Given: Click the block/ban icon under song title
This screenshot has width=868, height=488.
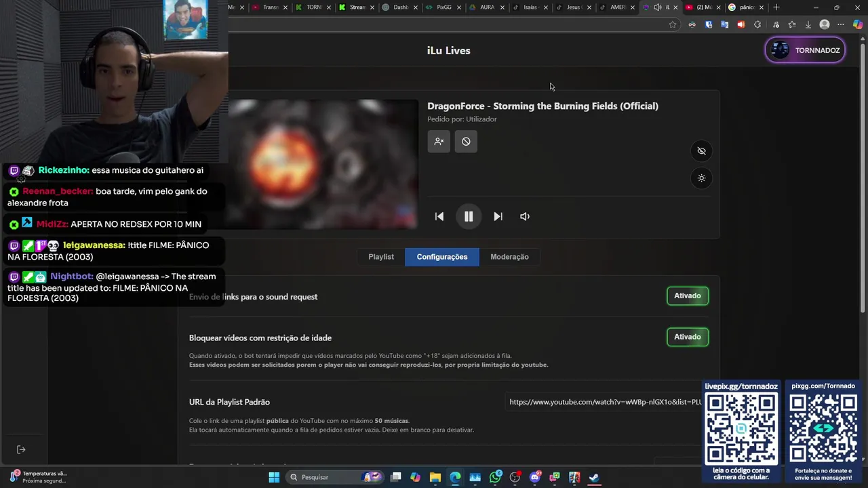Looking at the screenshot, I should (466, 142).
